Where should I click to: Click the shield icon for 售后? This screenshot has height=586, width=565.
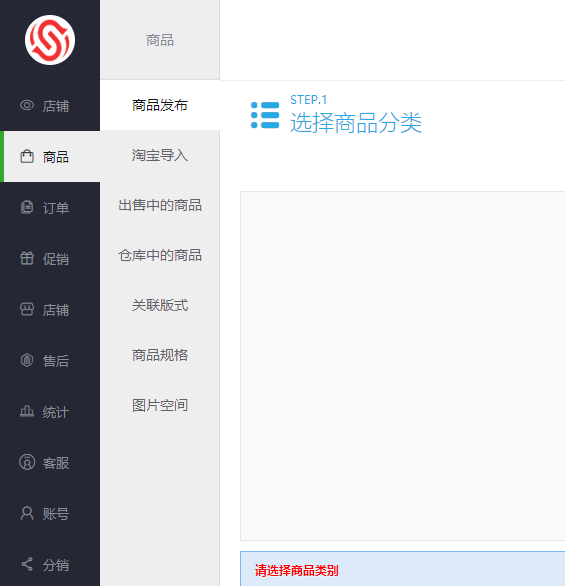(x=27, y=360)
